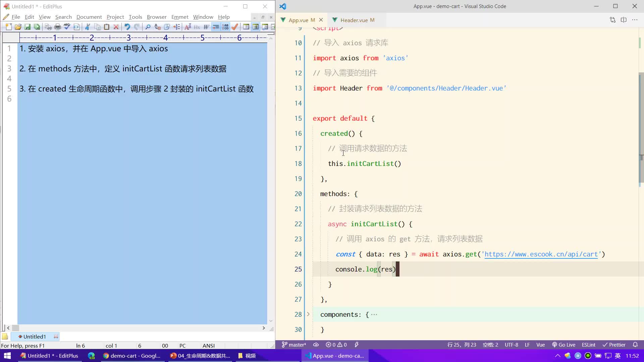644x362 pixels.
Task: Click Windows Start button
Action: pyautogui.click(x=7, y=356)
